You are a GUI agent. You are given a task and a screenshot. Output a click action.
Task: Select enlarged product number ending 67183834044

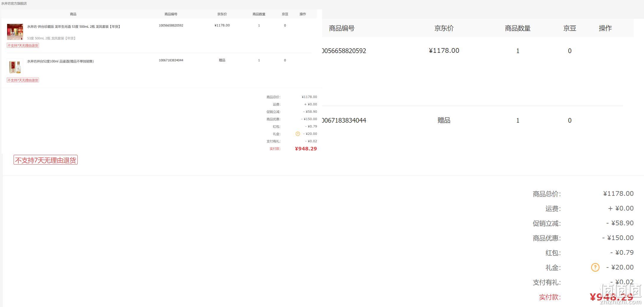coord(344,120)
